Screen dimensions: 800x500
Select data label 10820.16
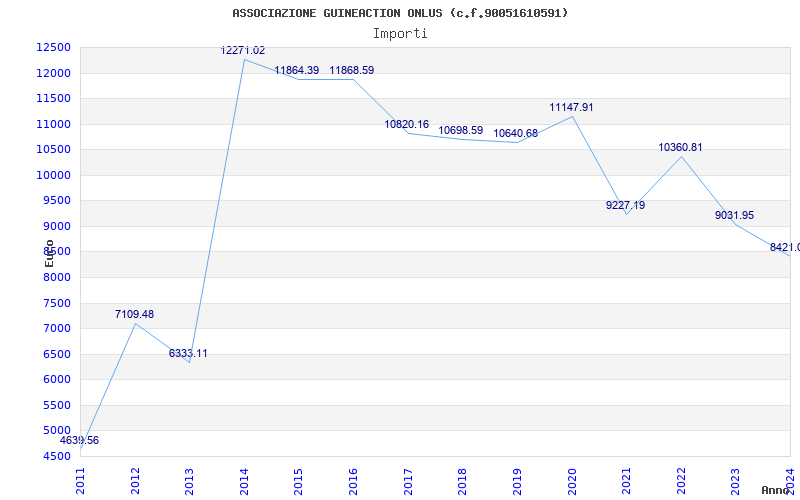coord(407,124)
